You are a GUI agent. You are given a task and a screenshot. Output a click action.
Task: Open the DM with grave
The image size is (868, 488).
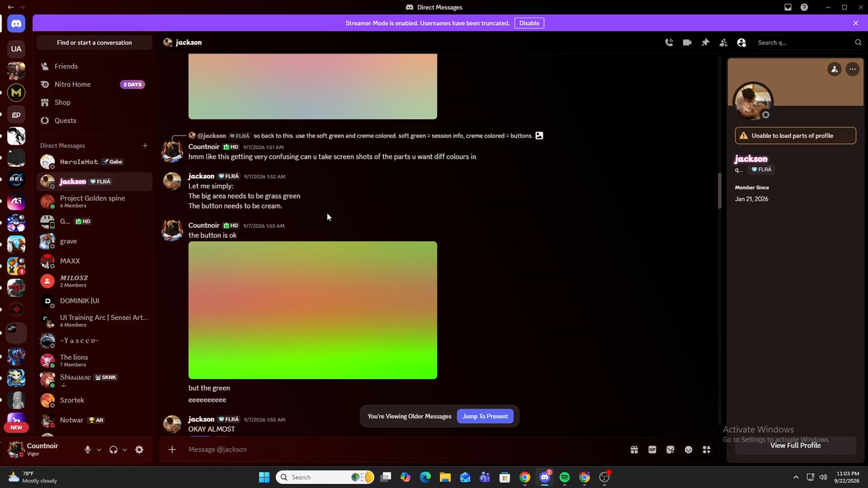pyautogui.click(x=94, y=241)
